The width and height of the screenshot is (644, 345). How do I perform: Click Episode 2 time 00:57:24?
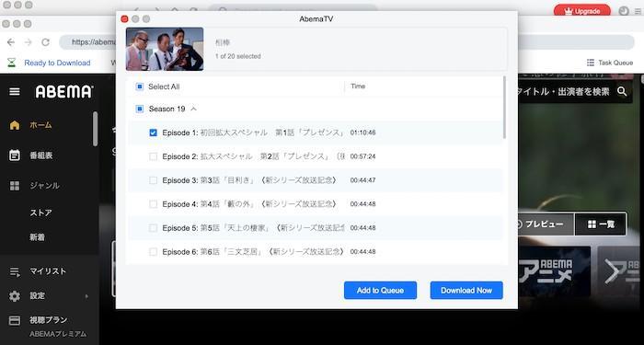362,156
